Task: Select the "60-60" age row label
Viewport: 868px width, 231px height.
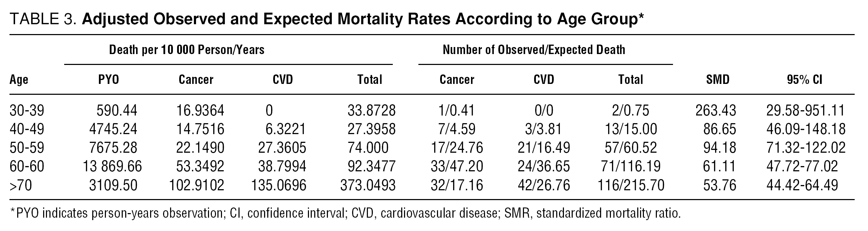Action: [x=27, y=166]
